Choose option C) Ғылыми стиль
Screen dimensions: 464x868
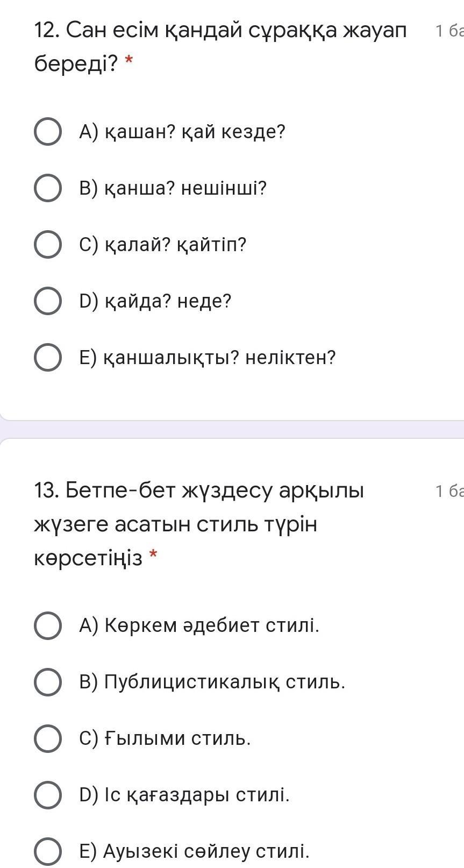pyautogui.click(x=47, y=738)
